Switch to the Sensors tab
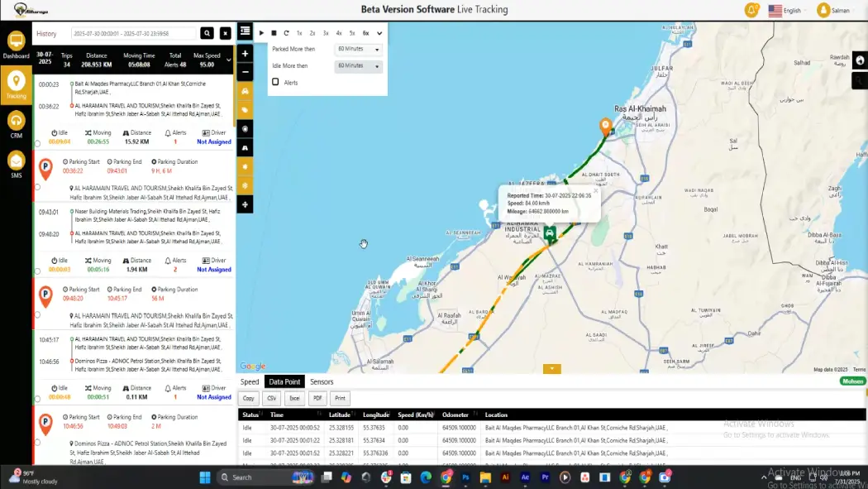The height and width of the screenshot is (489, 868). 322,381
